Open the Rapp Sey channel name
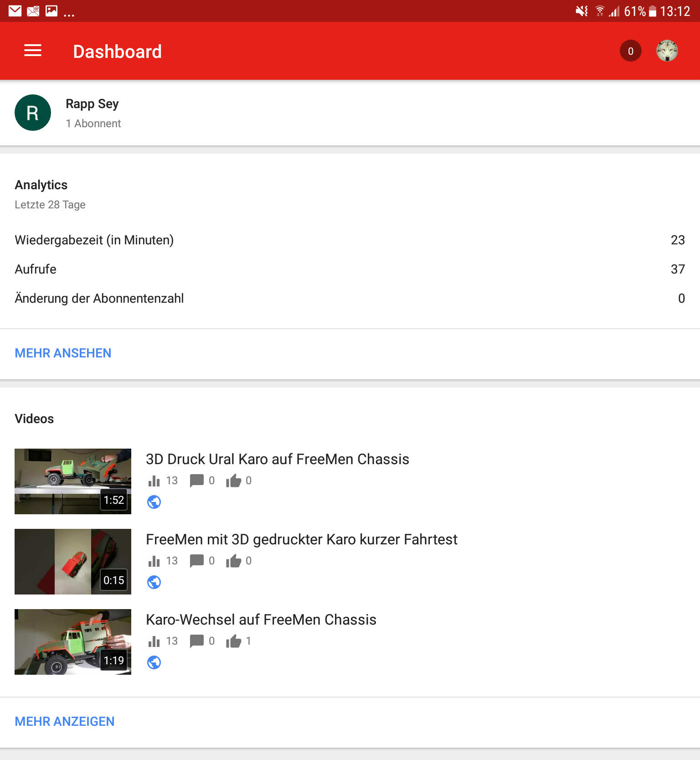 pyautogui.click(x=92, y=104)
